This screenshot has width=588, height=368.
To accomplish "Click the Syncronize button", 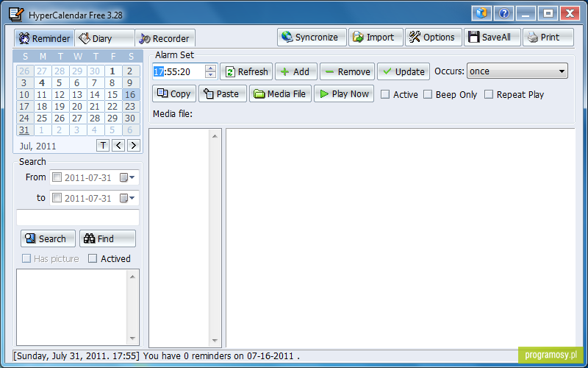I will 312,38.
